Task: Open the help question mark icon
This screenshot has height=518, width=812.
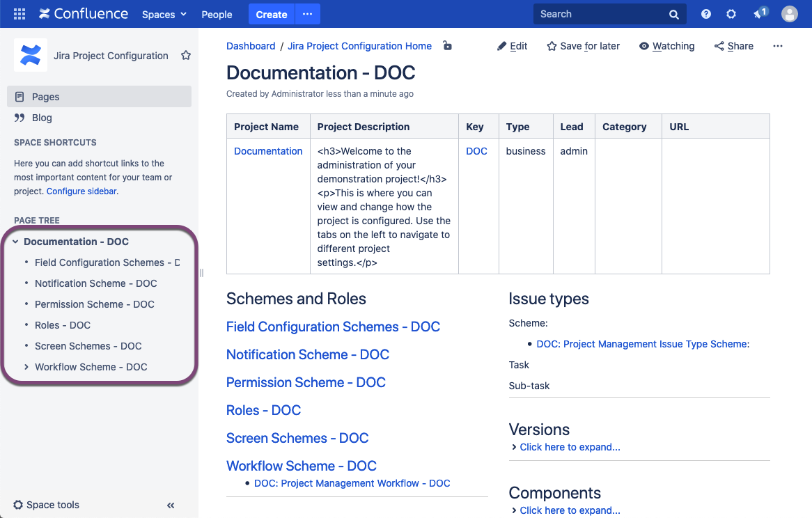Action: [706, 14]
